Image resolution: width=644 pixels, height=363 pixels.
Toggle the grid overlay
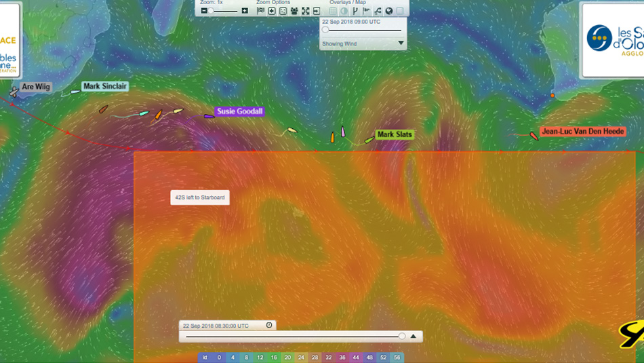tap(333, 11)
